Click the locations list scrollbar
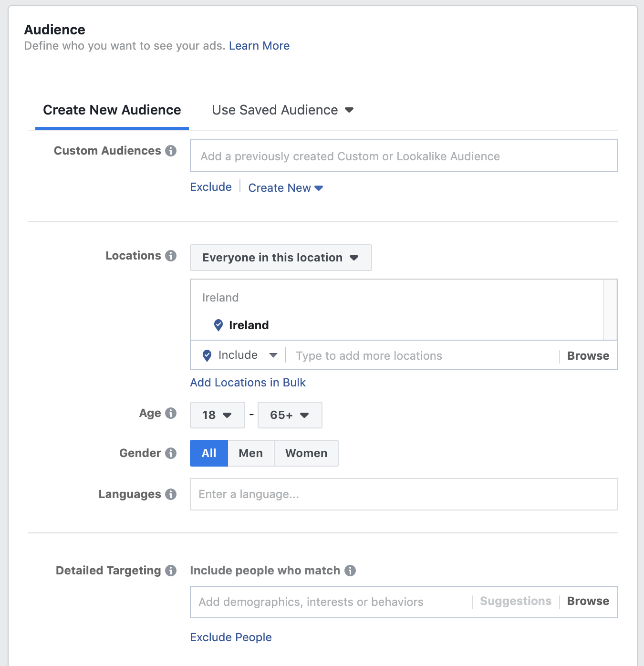Screen dimensions: 644x666 point(610,310)
